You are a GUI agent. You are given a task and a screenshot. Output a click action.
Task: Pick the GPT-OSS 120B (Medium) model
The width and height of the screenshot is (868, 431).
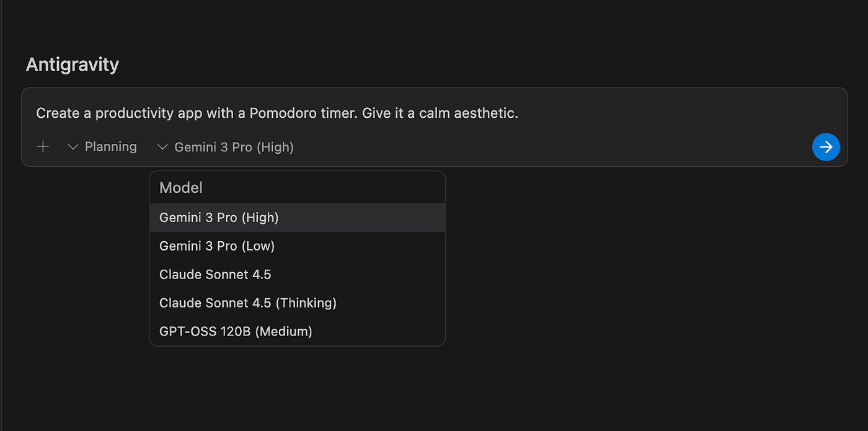(x=236, y=332)
